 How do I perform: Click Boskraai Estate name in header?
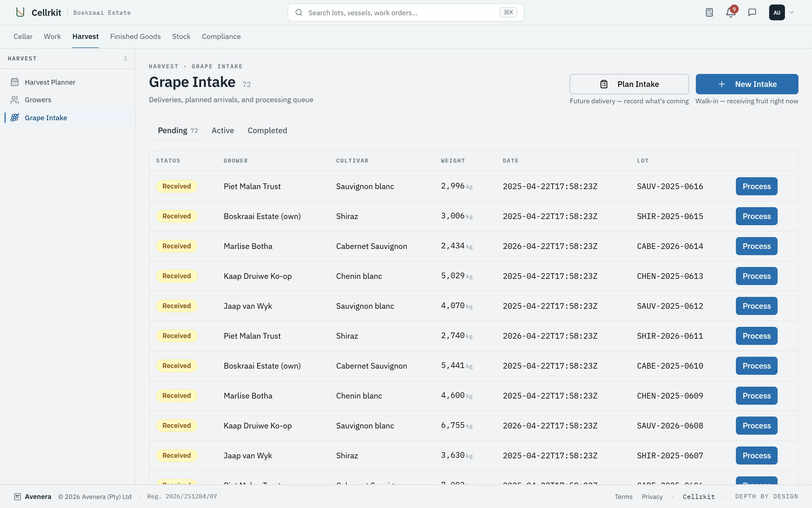tap(102, 12)
